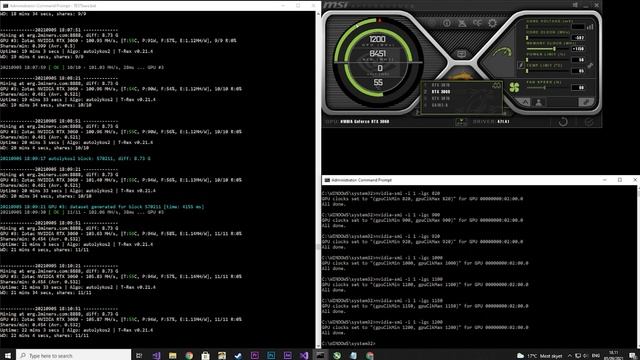
Task: Adjust the Core Voltage slider
Action: tap(547, 27)
